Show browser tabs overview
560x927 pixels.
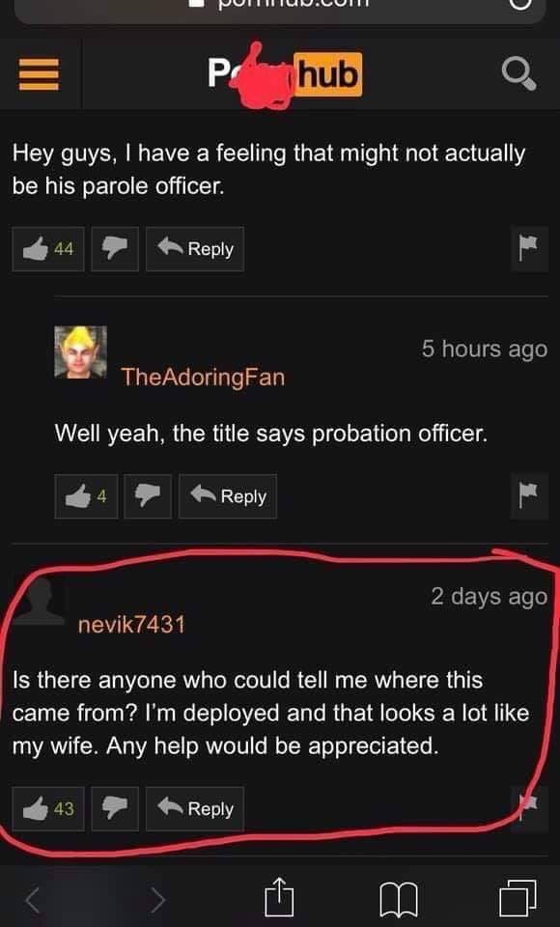(x=518, y=898)
